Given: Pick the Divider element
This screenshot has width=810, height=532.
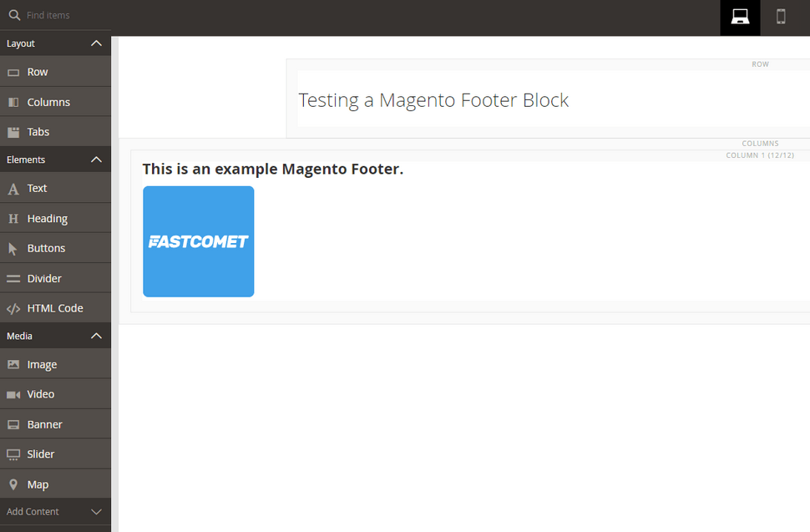Looking at the screenshot, I should (55, 278).
